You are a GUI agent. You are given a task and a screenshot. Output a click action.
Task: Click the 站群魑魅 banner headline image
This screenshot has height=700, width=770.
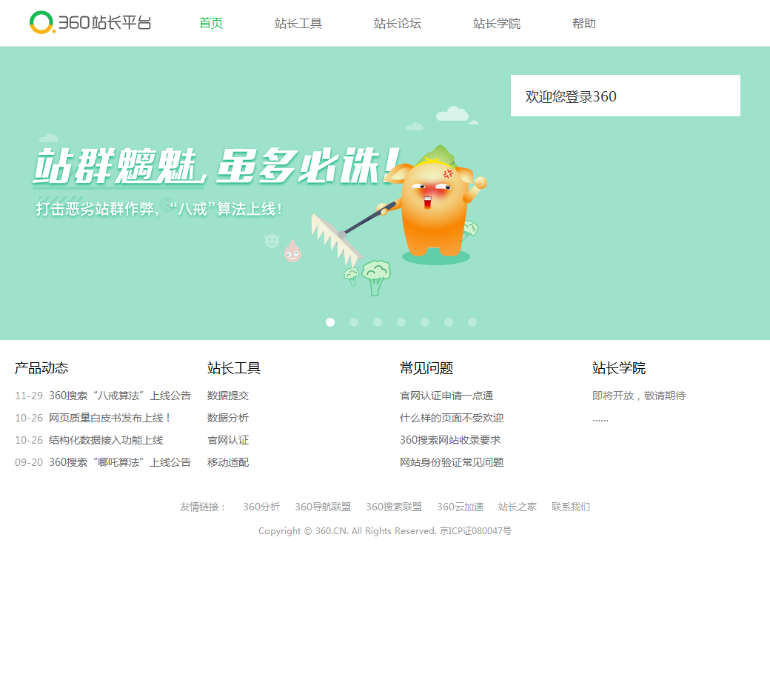tap(216, 166)
